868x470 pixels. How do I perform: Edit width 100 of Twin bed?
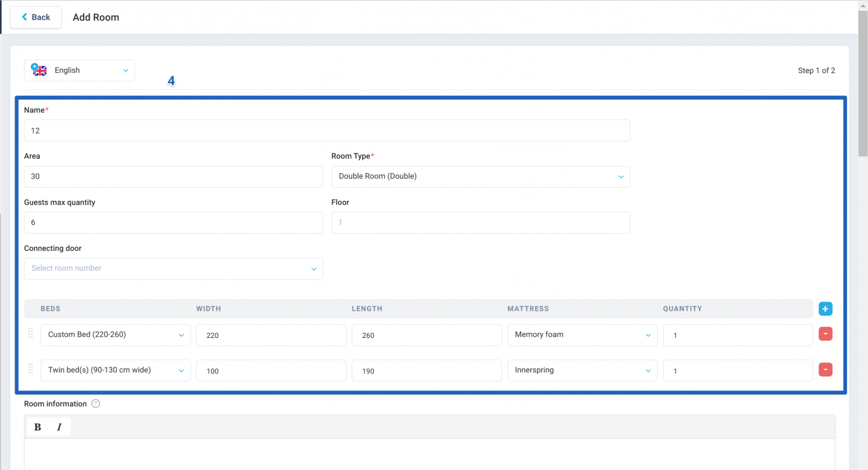[271, 370]
